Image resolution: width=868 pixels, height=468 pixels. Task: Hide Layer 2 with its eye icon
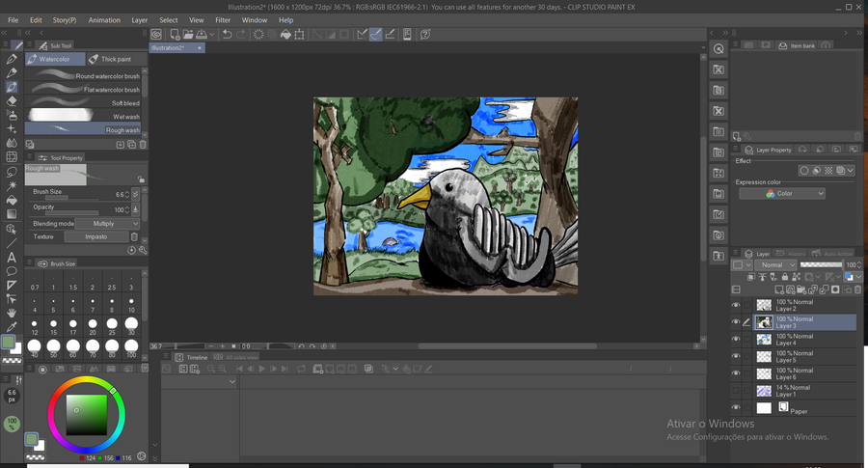click(x=736, y=305)
